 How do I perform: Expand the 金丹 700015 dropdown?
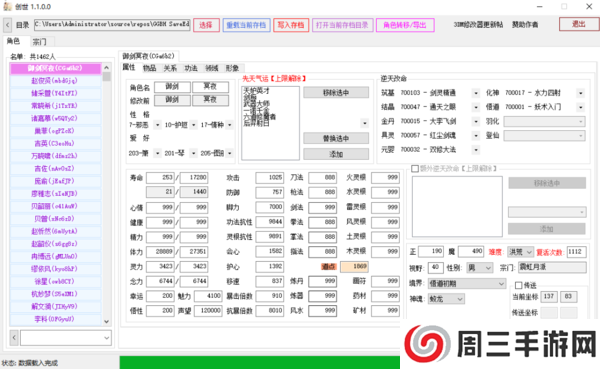[x=476, y=121]
